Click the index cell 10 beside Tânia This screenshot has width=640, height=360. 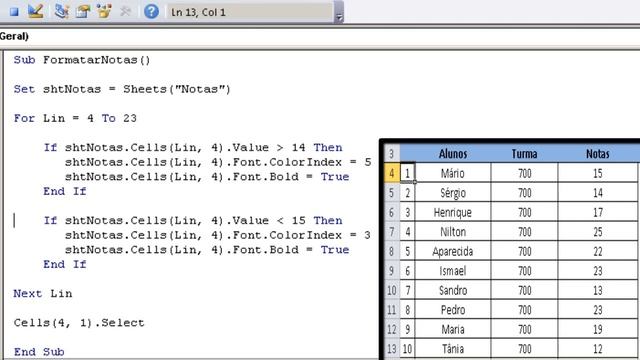tap(407, 349)
